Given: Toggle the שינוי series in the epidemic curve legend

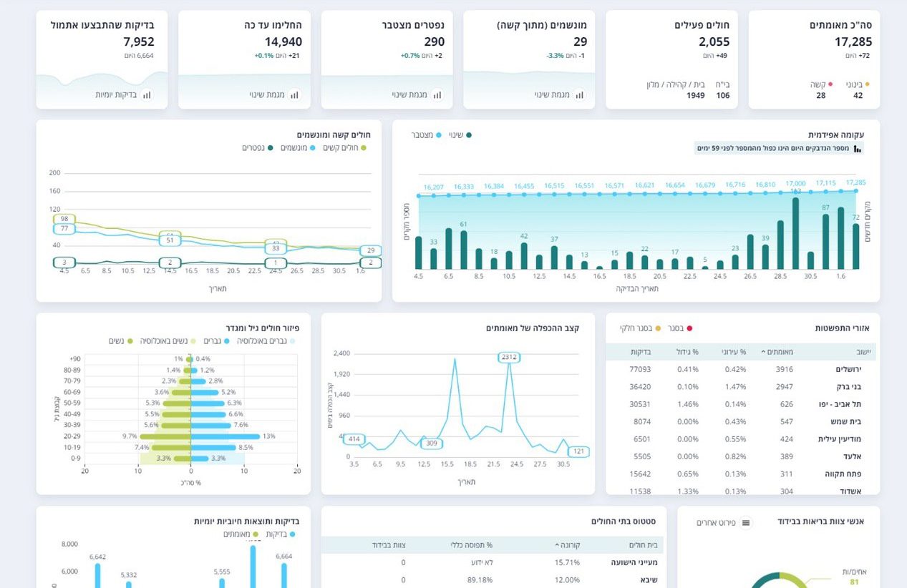Looking at the screenshot, I should (x=459, y=135).
